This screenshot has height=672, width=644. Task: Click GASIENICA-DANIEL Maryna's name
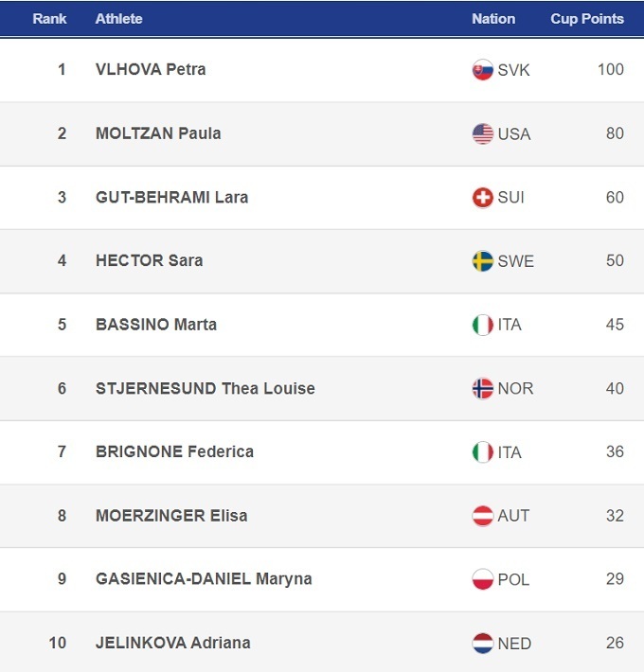[204, 578]
